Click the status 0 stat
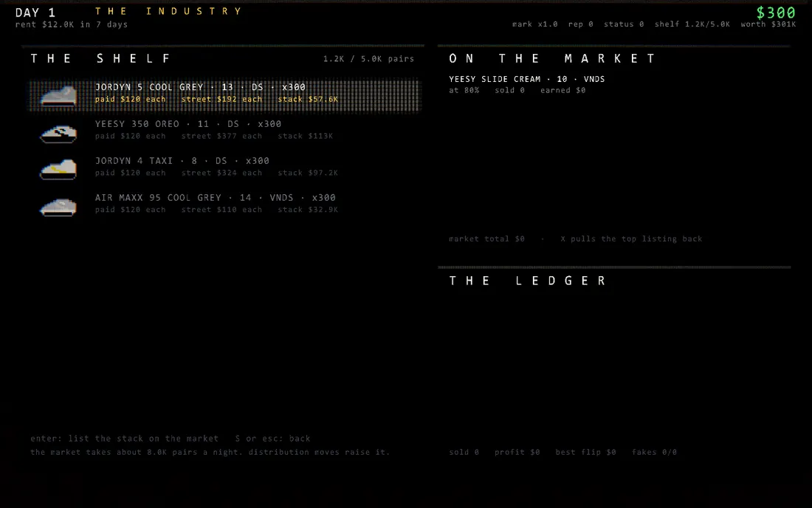Image resolution: width=812 pixels, height=508 pixels. coord(624,24)
